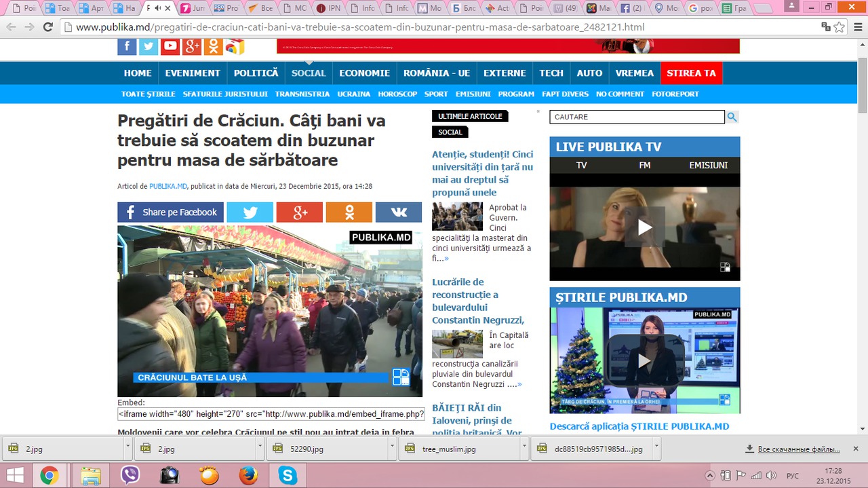Close the downloads bar

[856, 449]
